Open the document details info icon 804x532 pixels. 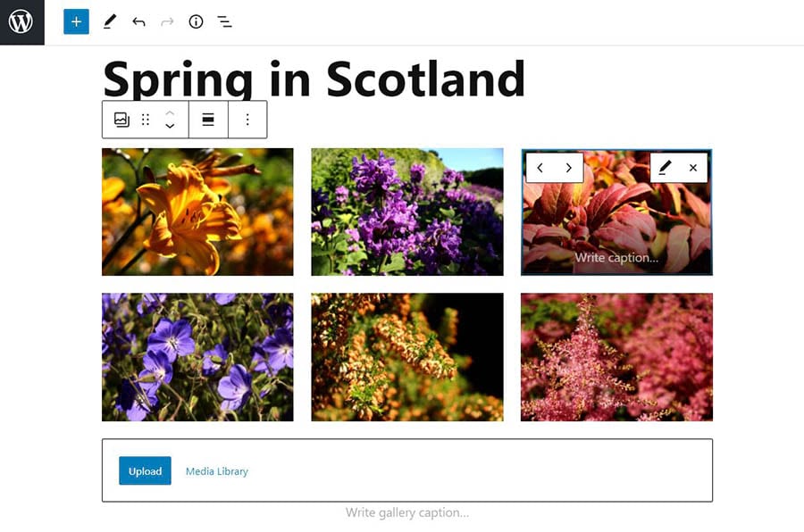click(196, 22)
